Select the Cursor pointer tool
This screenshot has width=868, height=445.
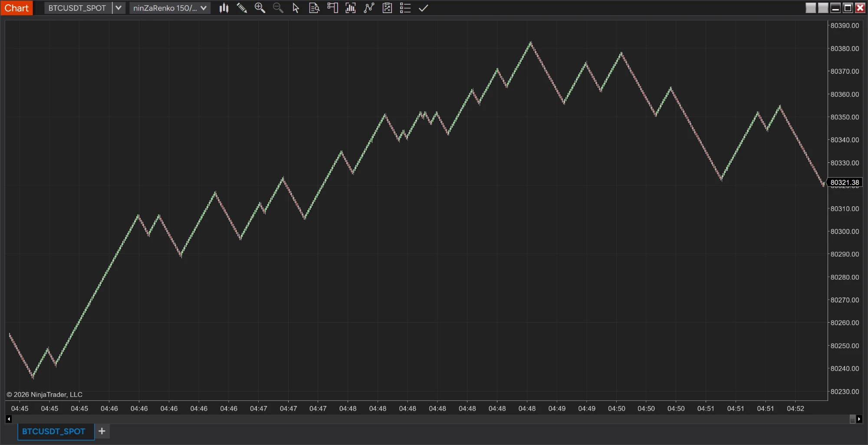tap(296, 8)
